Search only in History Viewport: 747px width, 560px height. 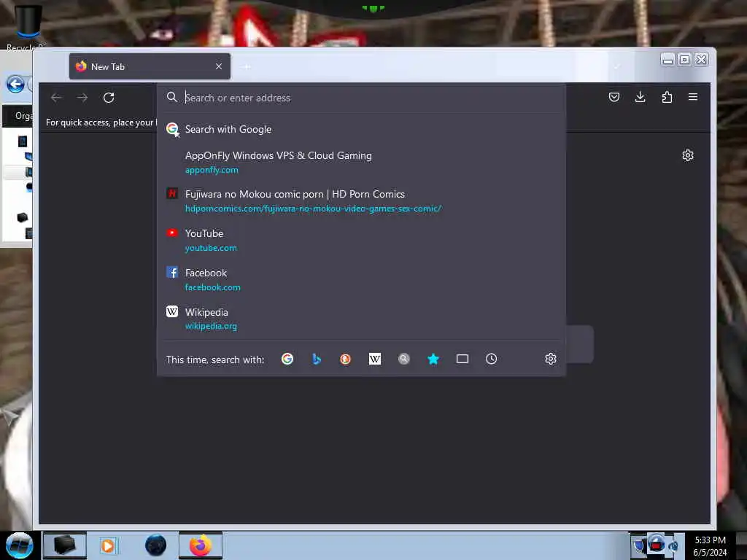[x=491, y=359]
